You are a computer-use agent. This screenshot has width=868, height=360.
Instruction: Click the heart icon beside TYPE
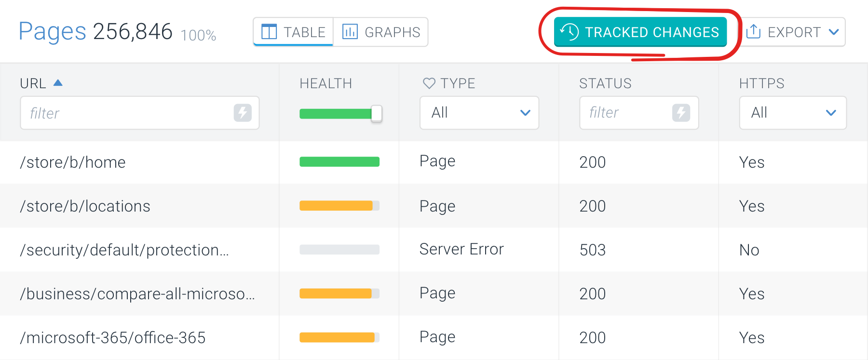click(429, 83)
